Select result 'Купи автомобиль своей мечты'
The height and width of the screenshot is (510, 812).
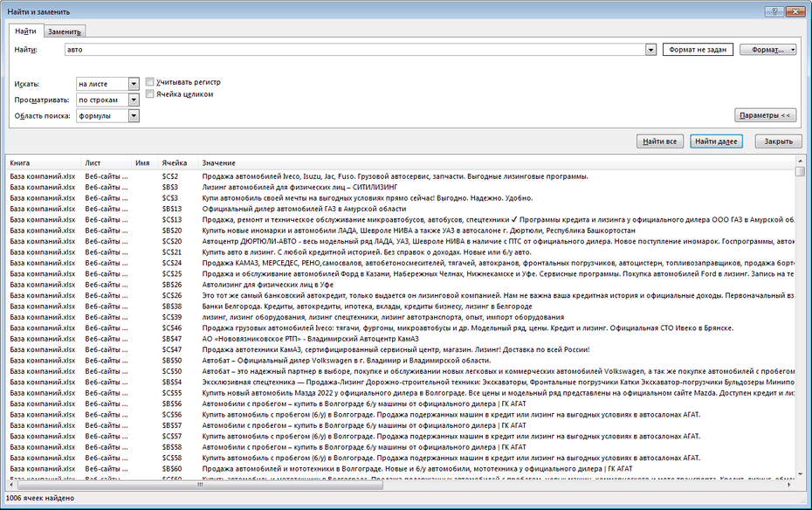pos(401,198)
